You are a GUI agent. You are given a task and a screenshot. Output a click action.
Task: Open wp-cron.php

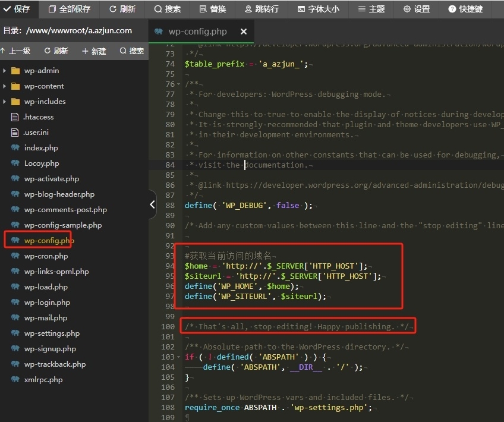click(x=46, y=256)
